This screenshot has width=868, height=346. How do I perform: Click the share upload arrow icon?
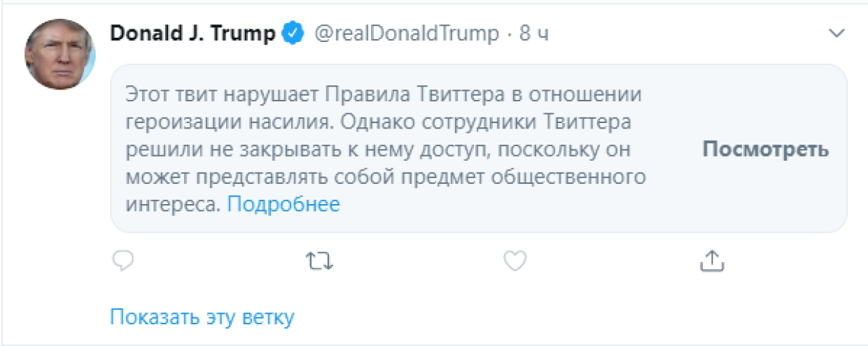click(711, 261)
